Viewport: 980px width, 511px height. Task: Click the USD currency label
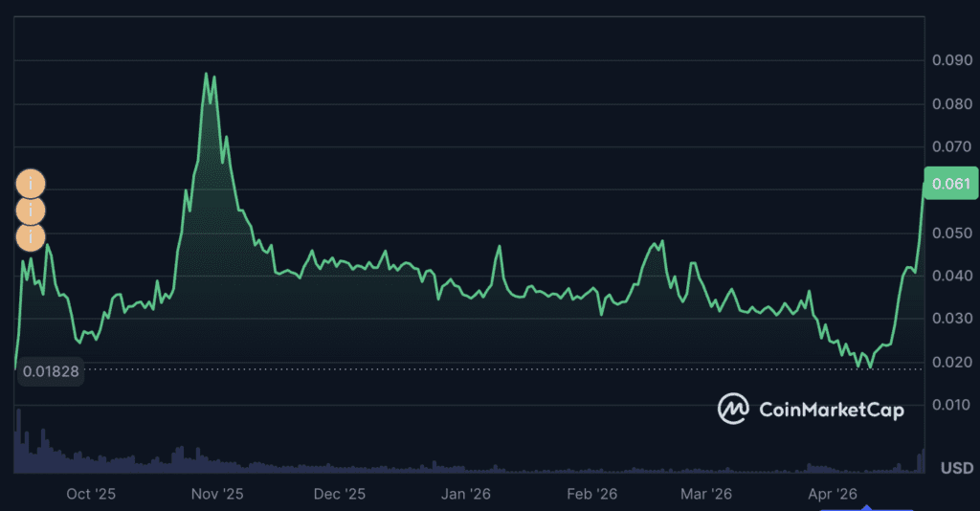pyautogui.click(x=956, y=468)
